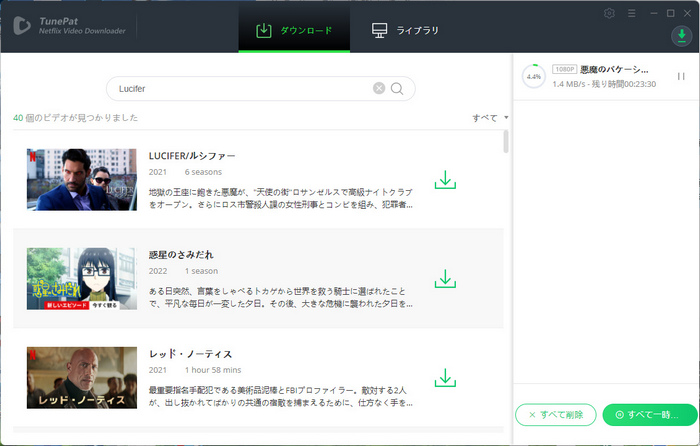Open the LUCIFER/ルシファー thumbnail
Viewport: 700px width, 446px height.
pos(82,179)
